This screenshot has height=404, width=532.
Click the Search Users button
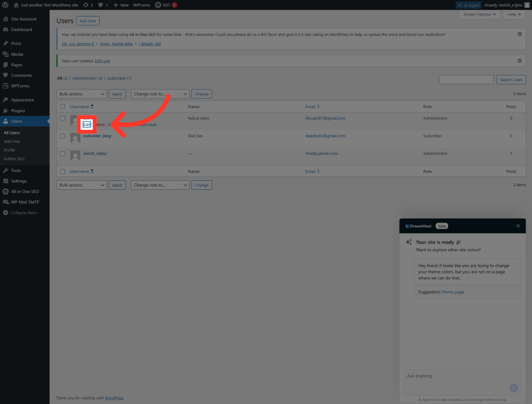(511, 80)
